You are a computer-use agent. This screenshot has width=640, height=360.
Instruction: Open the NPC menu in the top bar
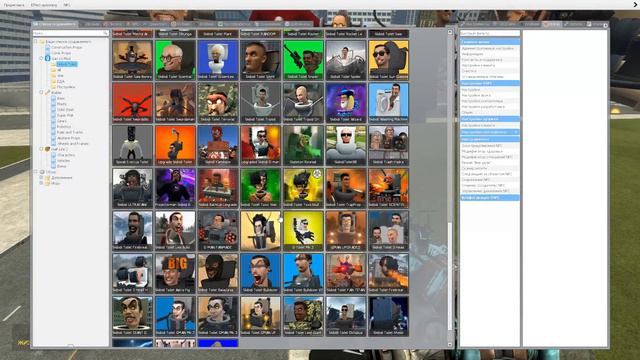67,5
